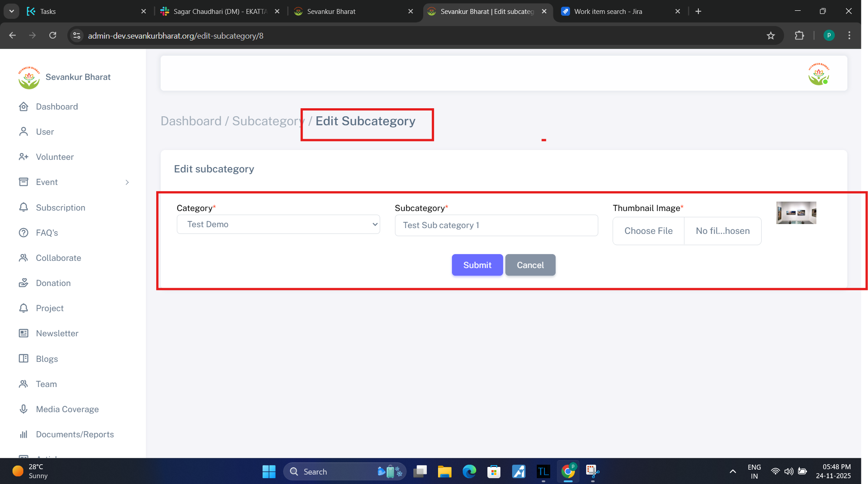The width and height of the screenshot is (868, 484).
Task: Click the profile avatar logo at top right
Action: pos(818,74)
